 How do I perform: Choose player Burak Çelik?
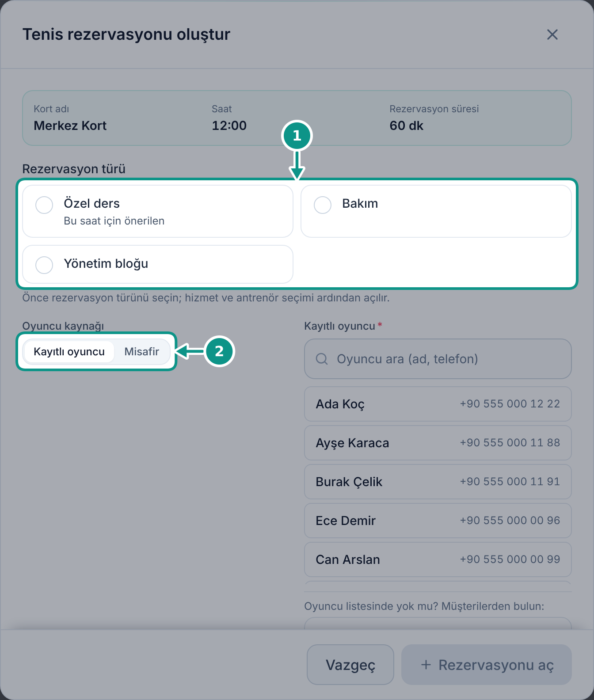point(438,482)
